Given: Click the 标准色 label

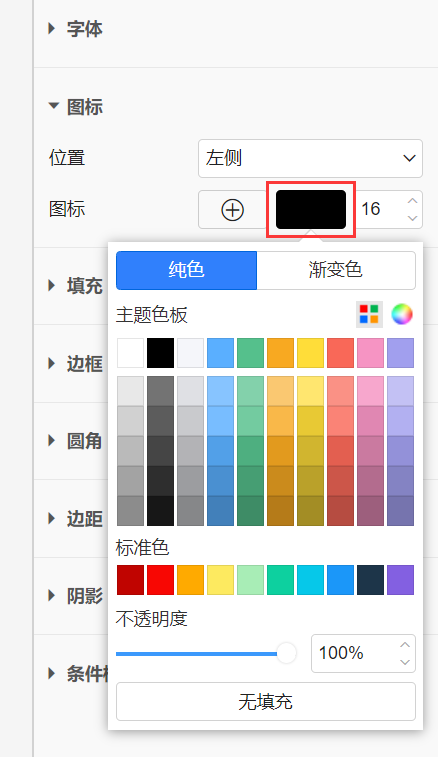Looking at the screenshot, I should tap(142, 547).
